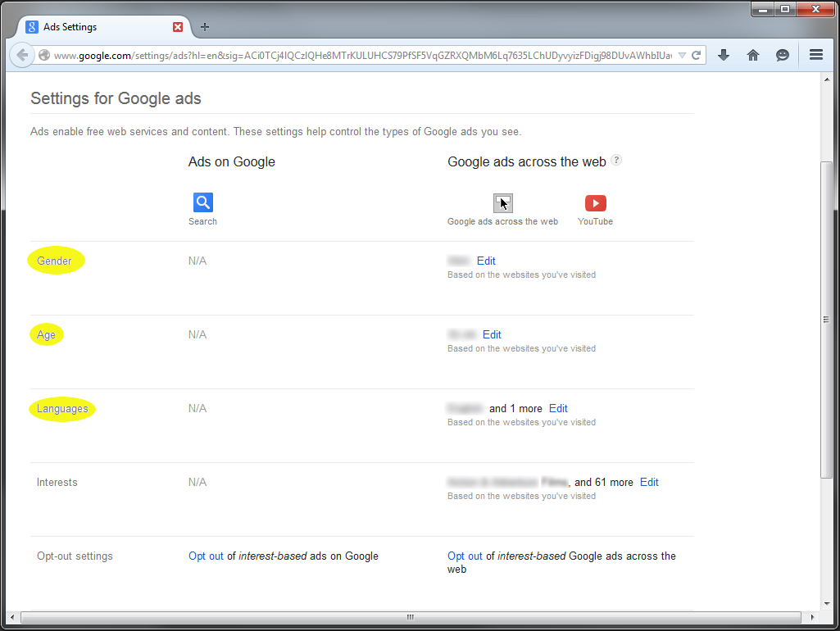Click the 'Google ads across the web' heading
840x631 pixels.
click(x=527, y=161)
